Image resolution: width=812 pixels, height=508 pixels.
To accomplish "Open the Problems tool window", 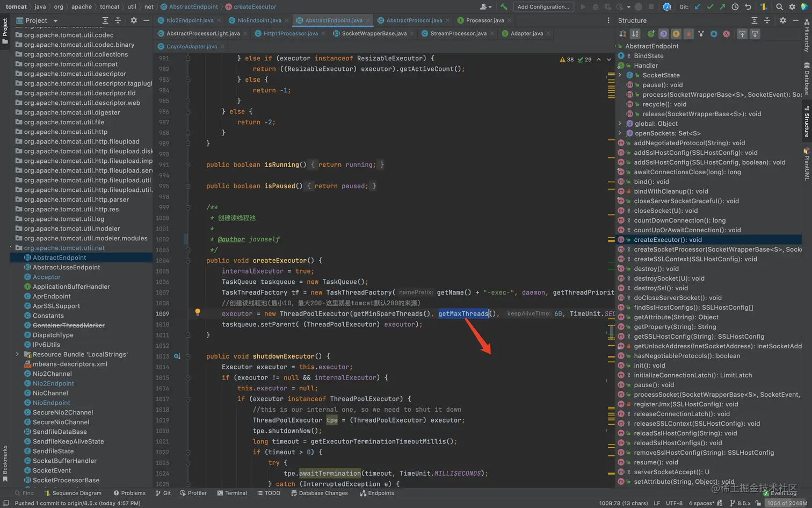I will 129,493.
